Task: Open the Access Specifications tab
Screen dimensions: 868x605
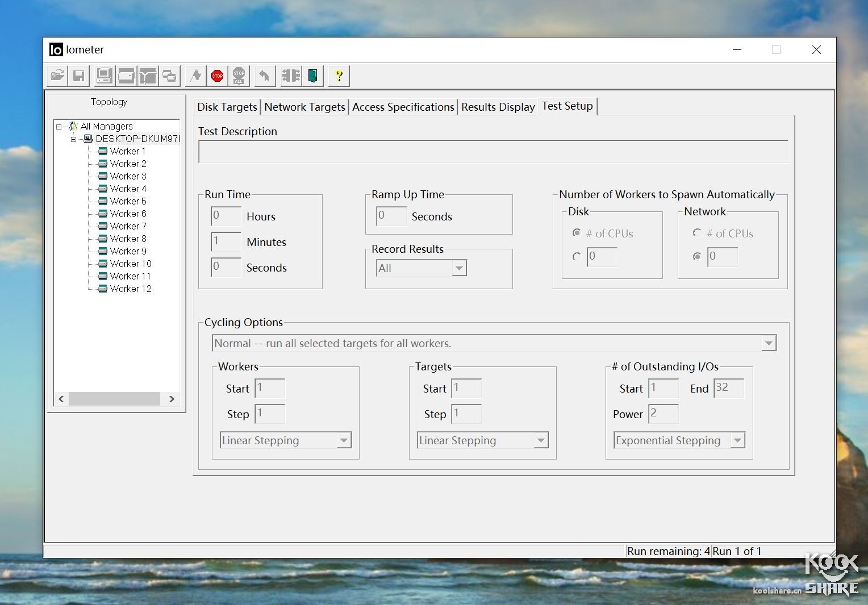Action: 403,107
